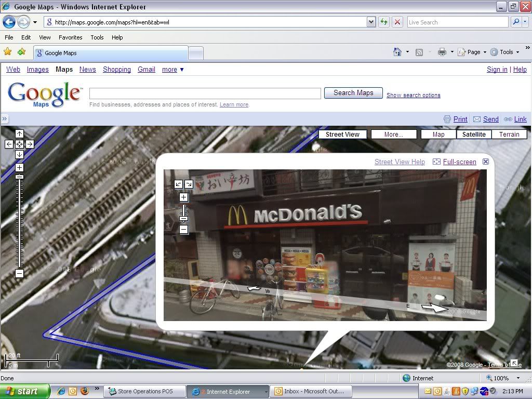Zoom out the map with minus button
The image size is (532, 399).
point(19,273)
